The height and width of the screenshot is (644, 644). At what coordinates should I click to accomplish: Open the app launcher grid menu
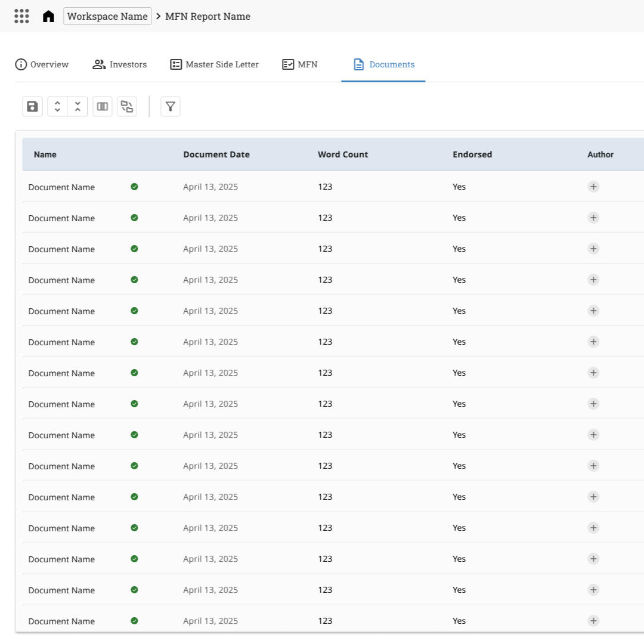[21, 16]
